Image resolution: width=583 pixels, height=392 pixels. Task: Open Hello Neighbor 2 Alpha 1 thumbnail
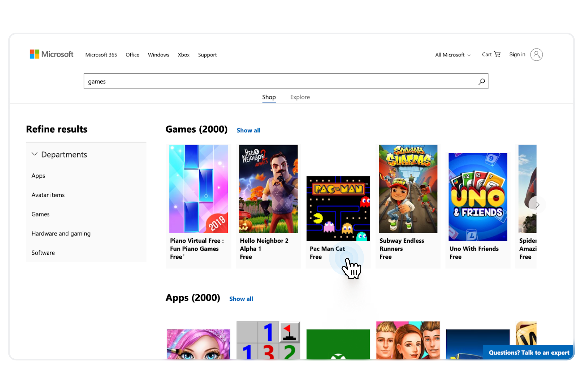pos(268,189)
